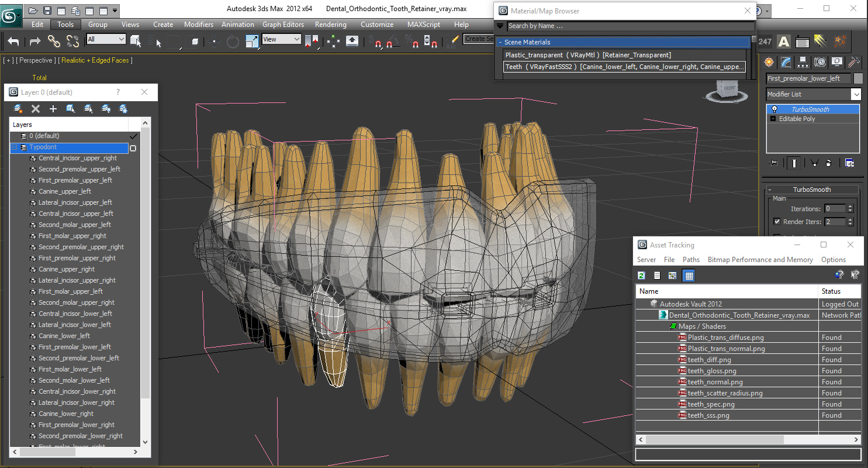Open the Hierarchy command panel tab
Screen dimensions: 868x468
(x=803, y=61)
